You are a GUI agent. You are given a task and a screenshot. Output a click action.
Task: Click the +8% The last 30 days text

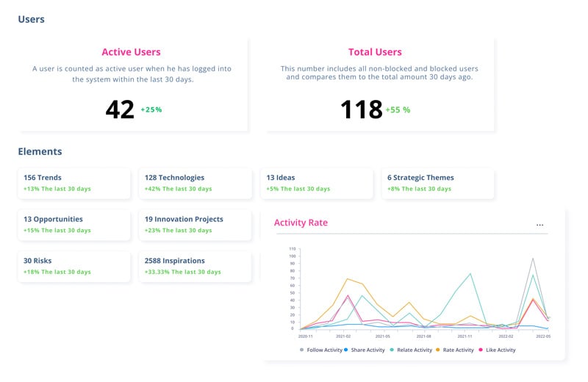419,189
